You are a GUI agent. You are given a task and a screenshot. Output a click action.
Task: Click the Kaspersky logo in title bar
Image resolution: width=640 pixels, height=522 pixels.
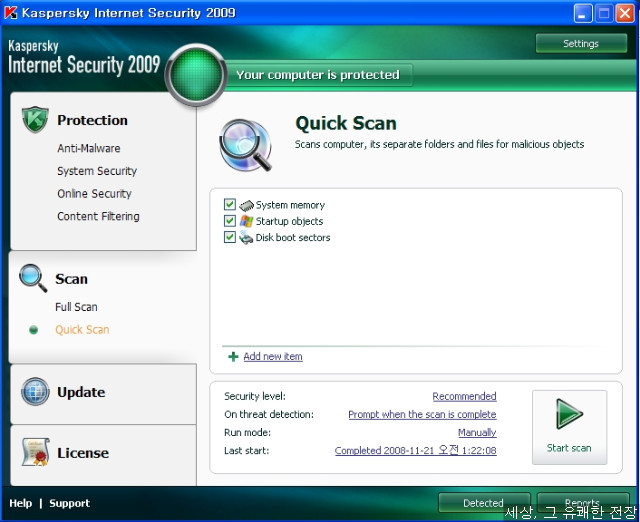[x=11, y=13]
